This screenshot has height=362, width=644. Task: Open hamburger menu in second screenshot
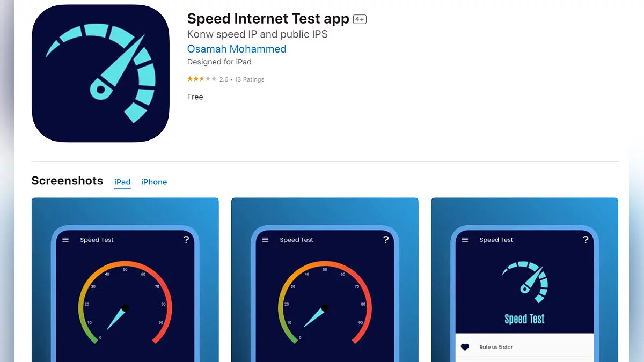click(265, 240)
